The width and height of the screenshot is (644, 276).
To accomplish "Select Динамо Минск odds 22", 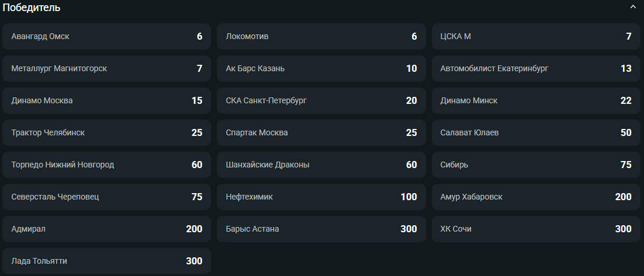I will [x=536, y=100].
